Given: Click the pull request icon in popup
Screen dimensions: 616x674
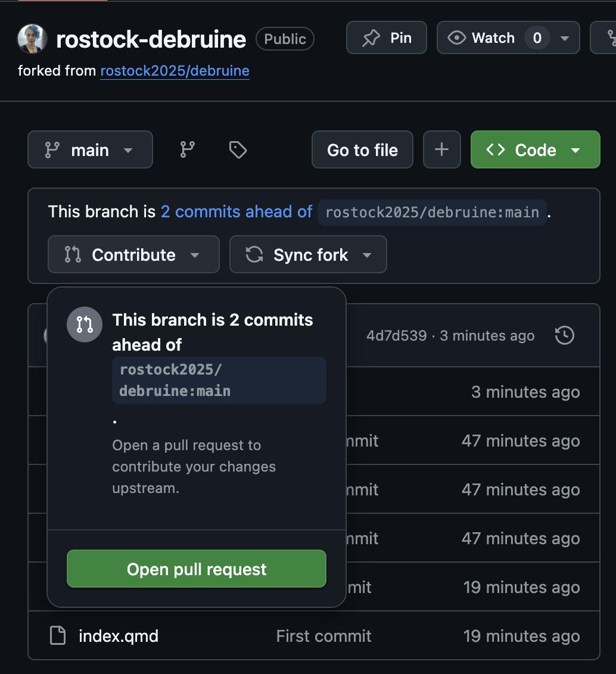Looking at the screenshot, I should pos(85,324).
